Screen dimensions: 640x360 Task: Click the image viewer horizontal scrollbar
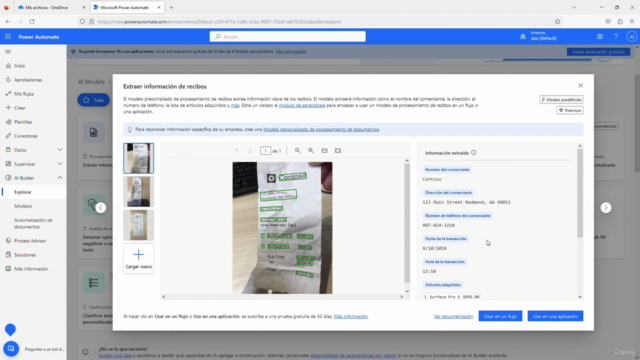tap(282, 297)
